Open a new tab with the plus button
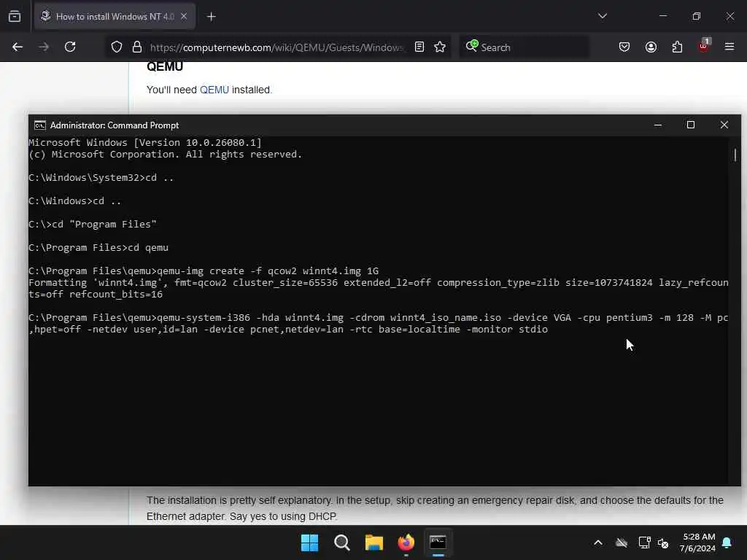The height and width of the screenshot is (560, 747). tap(211, 17)
